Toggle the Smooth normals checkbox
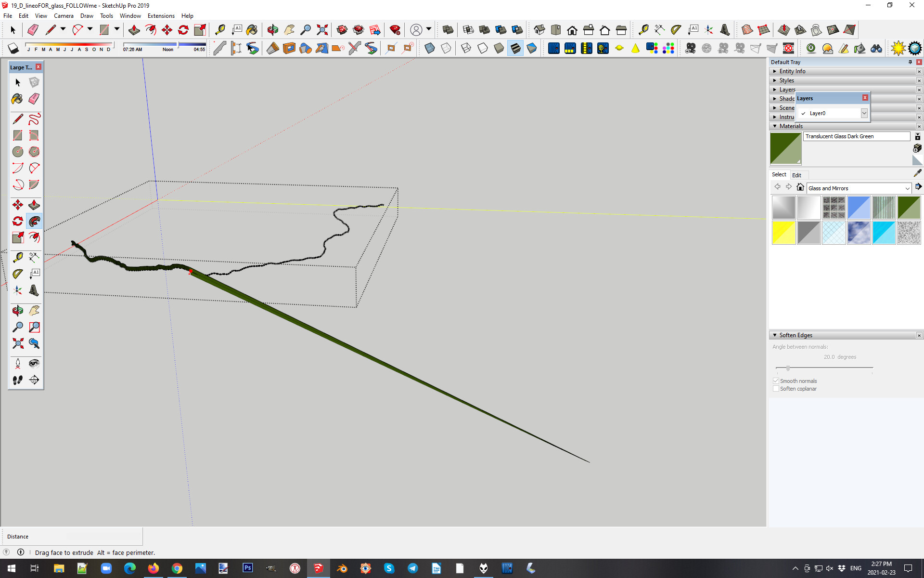Viewport: 924px width, 578px height. tap(776, 381)
